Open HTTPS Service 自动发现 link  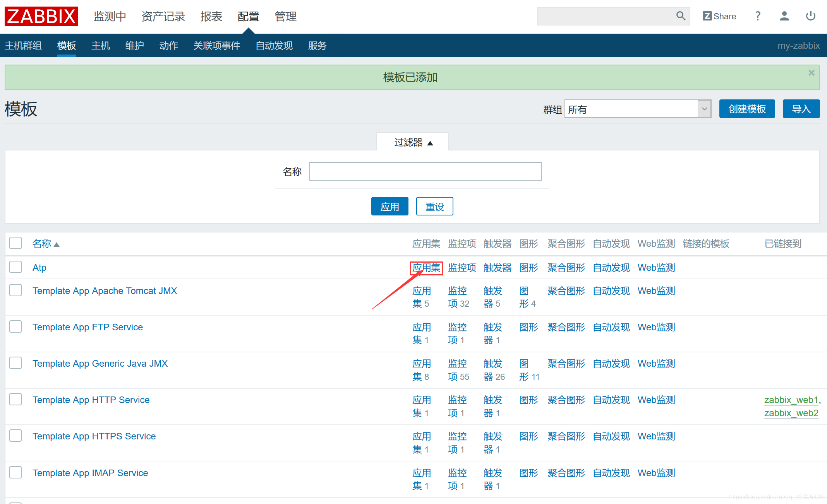tap(611, 436)
